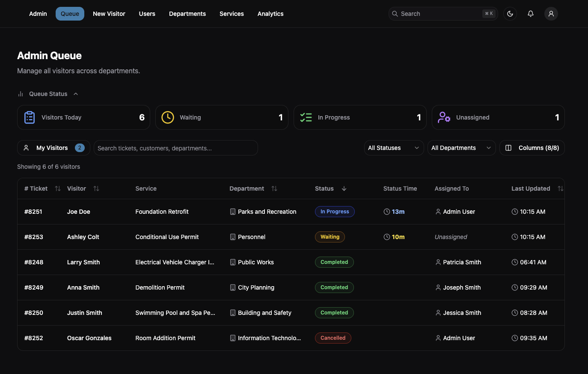588x374 pixels.
Task: Click the search tickets input field
Action: pyautogui.click(x=175, y=147)
